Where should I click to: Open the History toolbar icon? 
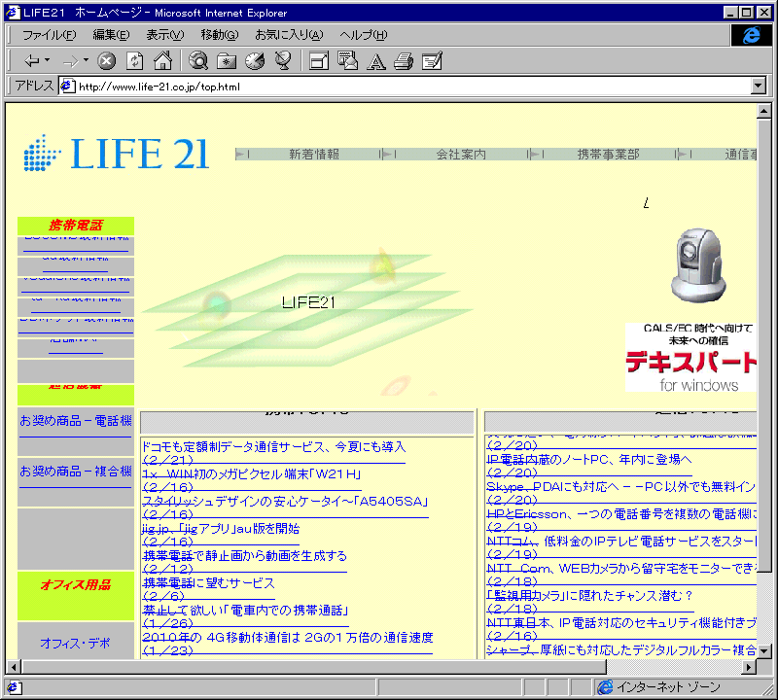[255, 60]
